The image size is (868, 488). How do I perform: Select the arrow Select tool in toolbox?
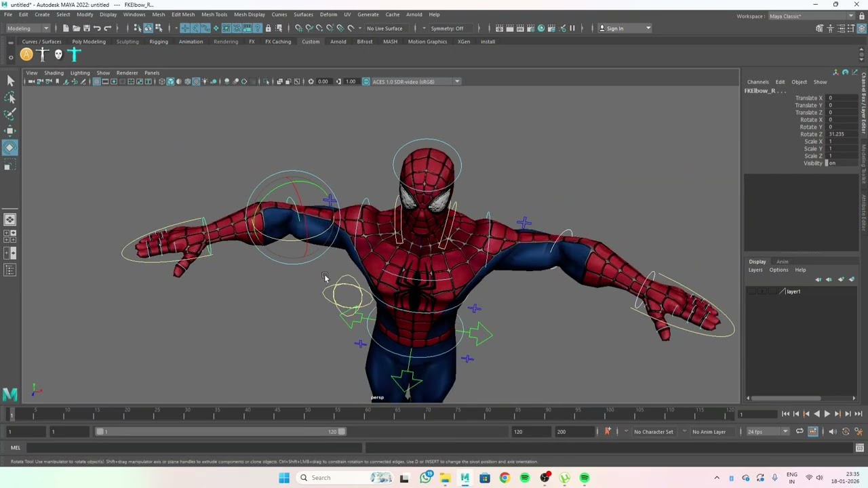10,81
